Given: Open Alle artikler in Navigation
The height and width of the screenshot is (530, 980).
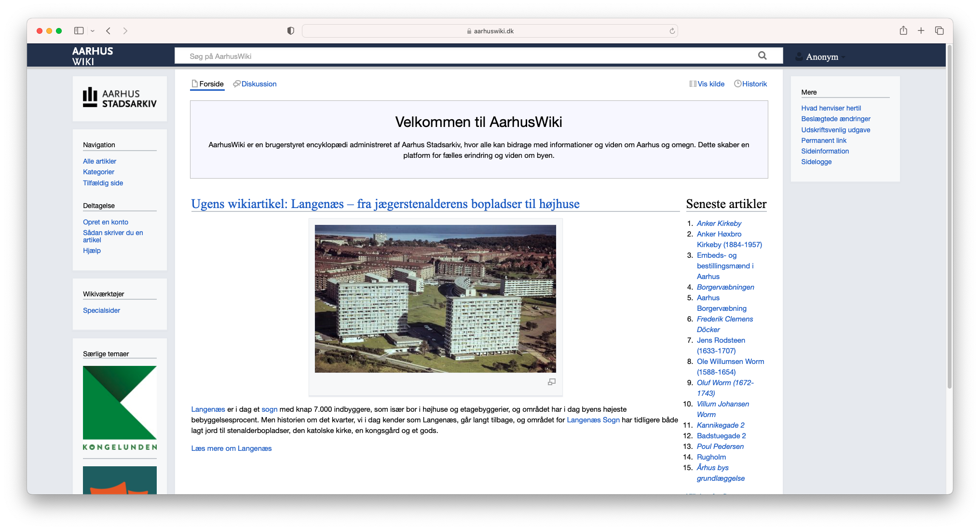Looking at the screenshot, I should click(99, 161).
